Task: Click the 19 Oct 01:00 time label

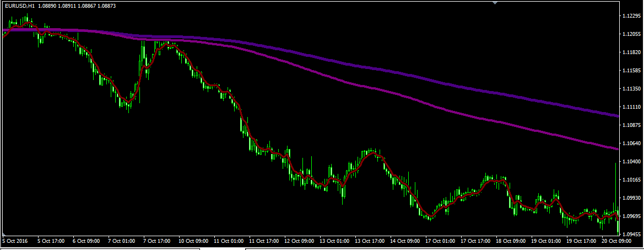Action: [545, 241]
